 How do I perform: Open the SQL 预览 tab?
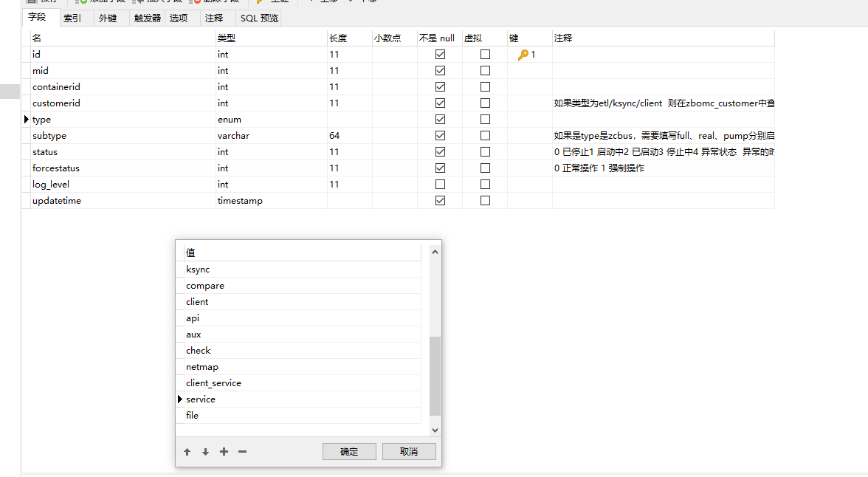[259, 18]
